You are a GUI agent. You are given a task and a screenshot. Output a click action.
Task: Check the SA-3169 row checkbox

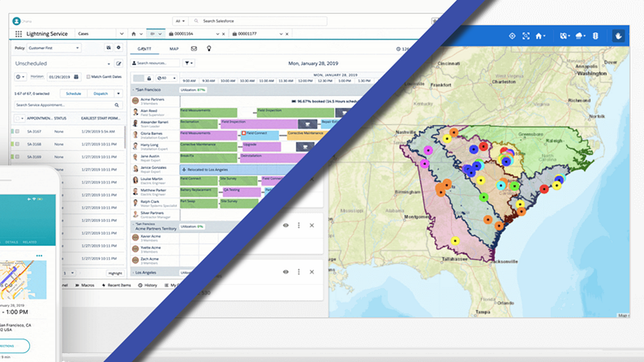point(17,157)
